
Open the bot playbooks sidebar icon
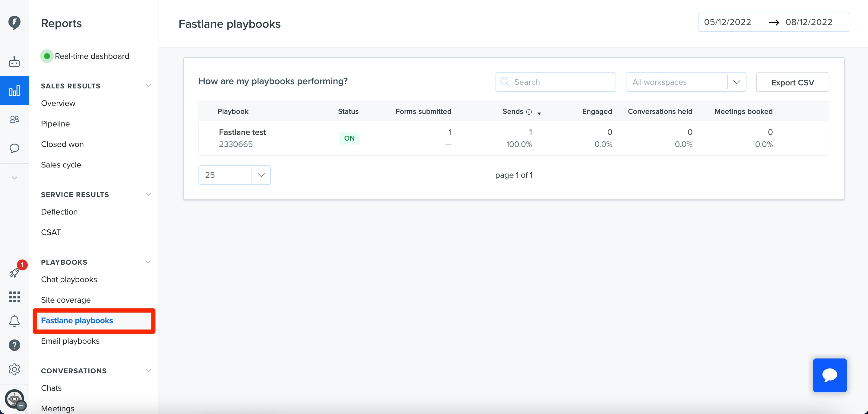coord(14,62)
